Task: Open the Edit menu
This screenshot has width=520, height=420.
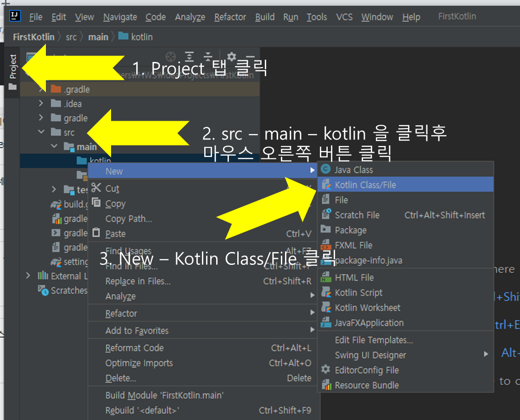Action: 59,17
